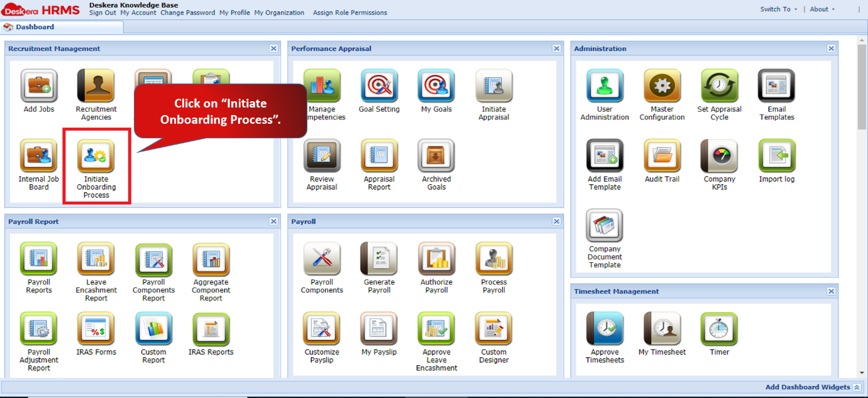This screenshot has width=868, height=398.
Task: Open Company Document Template
Action: (x=605, y=226)
